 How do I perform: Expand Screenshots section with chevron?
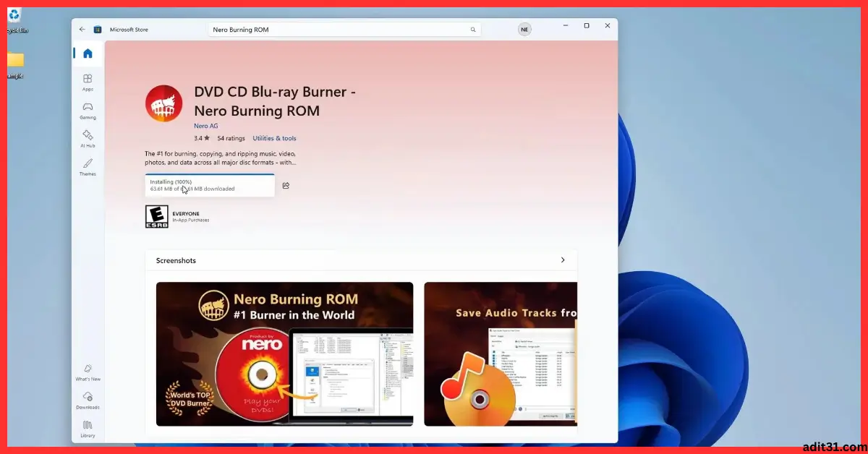[563, 260]
